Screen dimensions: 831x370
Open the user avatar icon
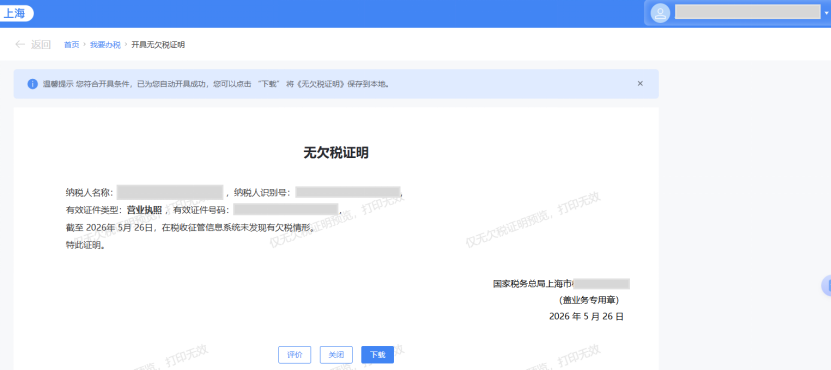660,13
